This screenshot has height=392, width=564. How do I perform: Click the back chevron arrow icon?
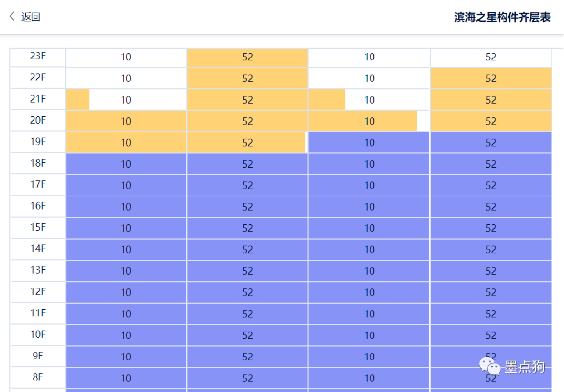[12, 17]
